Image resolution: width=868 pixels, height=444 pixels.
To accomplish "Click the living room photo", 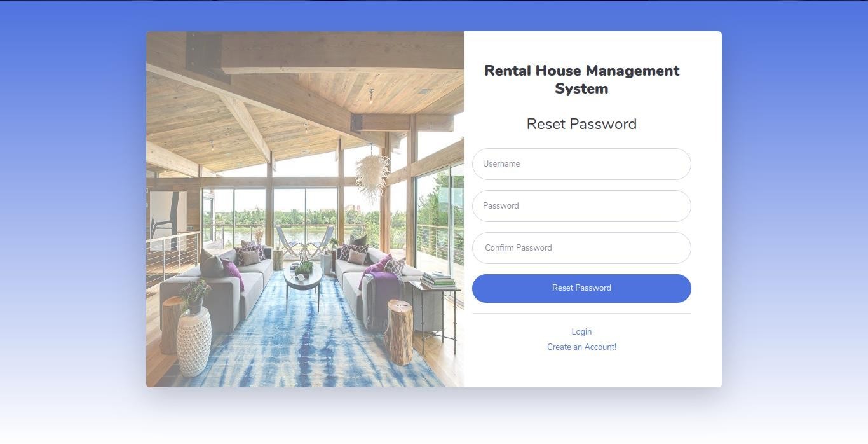I will pos(305,209).
